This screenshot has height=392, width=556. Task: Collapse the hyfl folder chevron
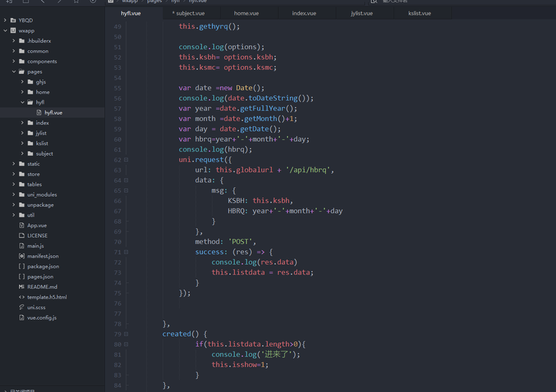point(22,103)
